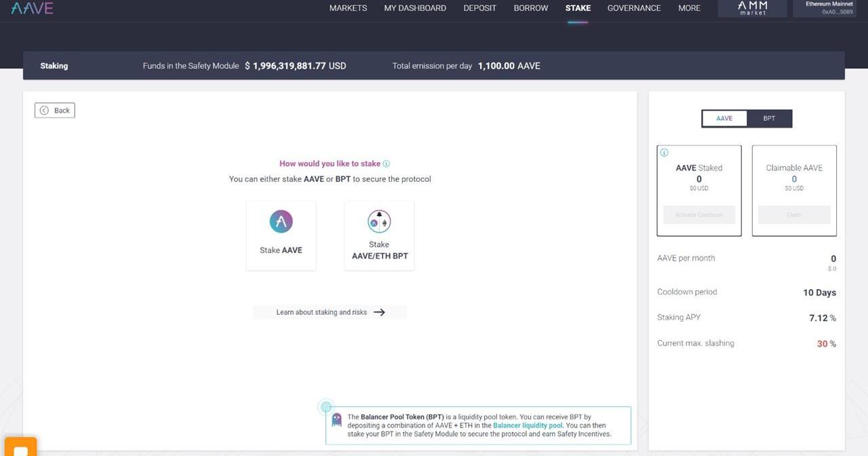This screenshot has width=868, height=456.
Task: Select the 10 Days cooldown value
Action: pos(819,292)
